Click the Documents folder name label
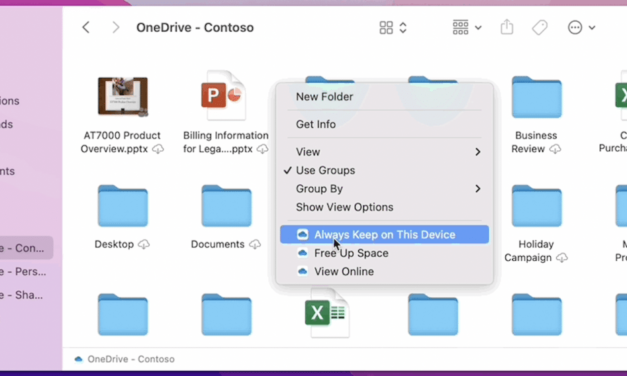 pyautogui.click(x=218, y=244)
